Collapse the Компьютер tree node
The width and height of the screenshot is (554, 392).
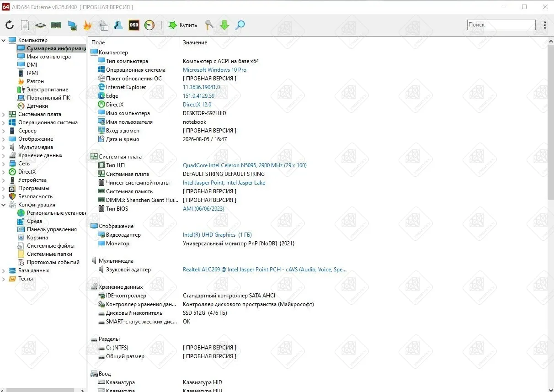coord(4,40)
